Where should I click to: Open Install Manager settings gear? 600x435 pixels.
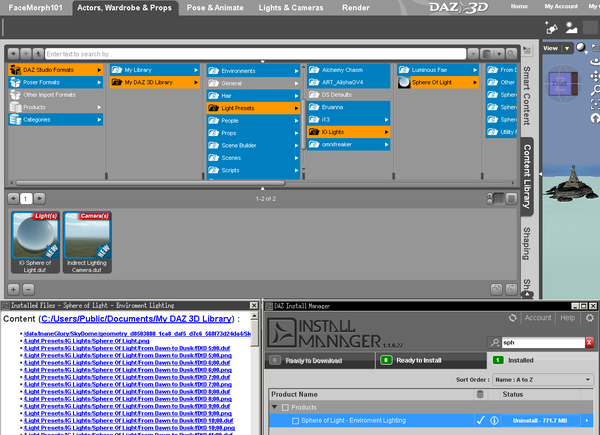[x=590, y=318]
